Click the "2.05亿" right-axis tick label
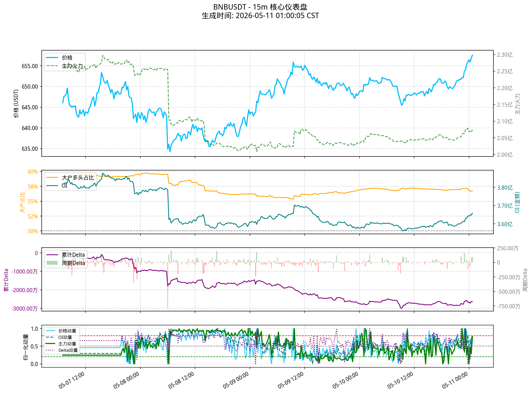This screenshot has height=394, width=532. point(505,138)
